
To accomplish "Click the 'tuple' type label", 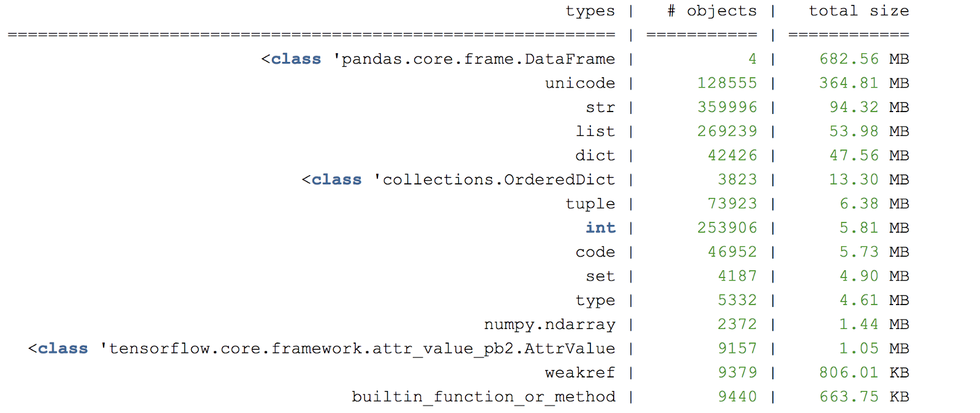I will [x=590, y=204].
